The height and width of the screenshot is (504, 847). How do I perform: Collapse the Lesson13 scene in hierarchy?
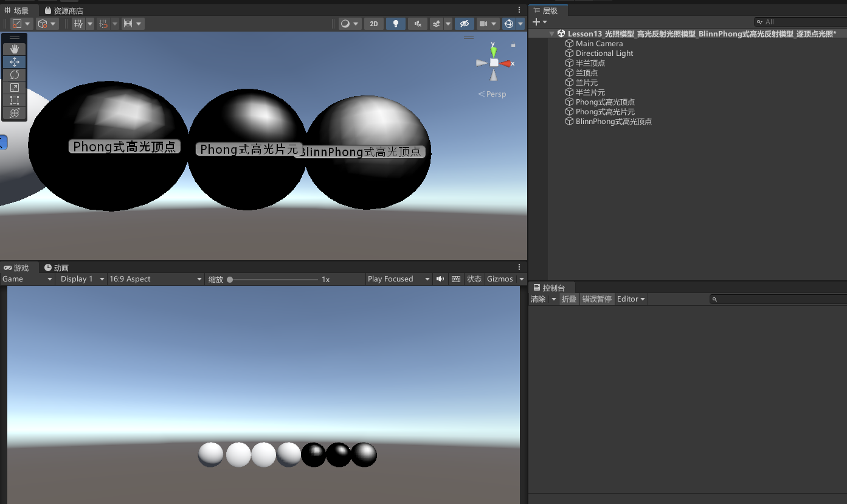551,34
